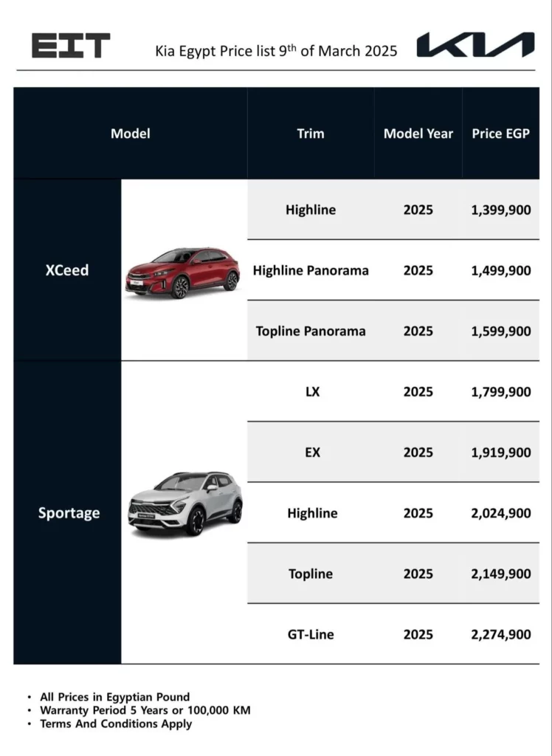Click the red XCeed car image
Viewport: 552px width, 756px height.
pos(182,272)
